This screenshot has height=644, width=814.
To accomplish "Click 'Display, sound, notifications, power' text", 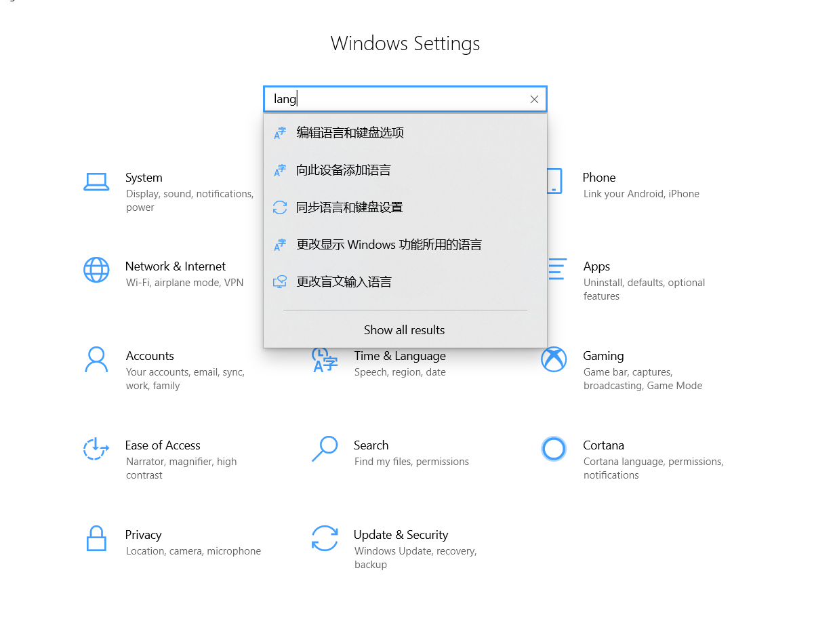I will pyautogui.click(x=190, y=201).
